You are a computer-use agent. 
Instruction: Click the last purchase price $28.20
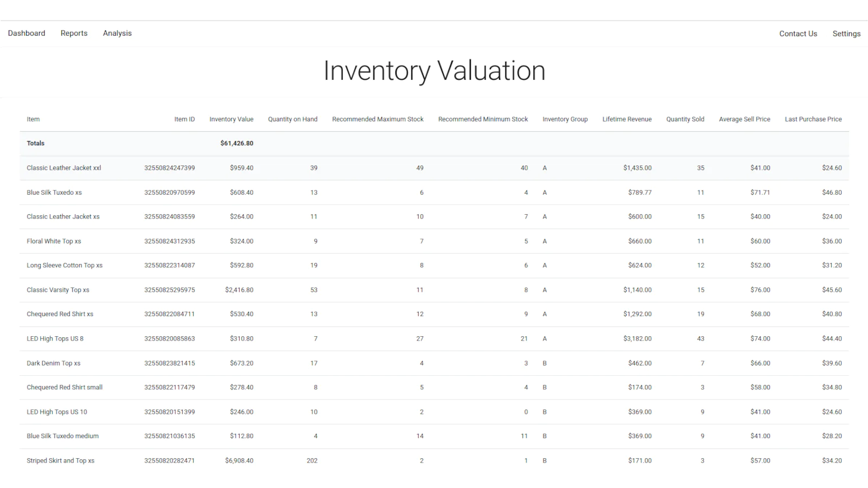click(x=832, y=436)
